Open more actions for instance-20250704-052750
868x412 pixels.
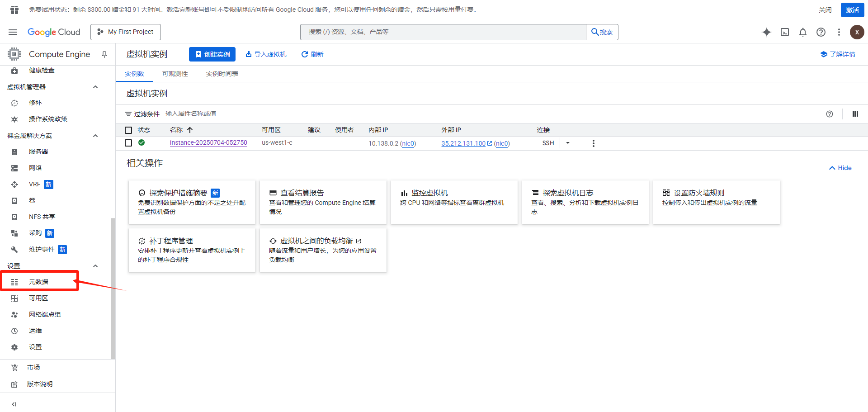(594, 143)
